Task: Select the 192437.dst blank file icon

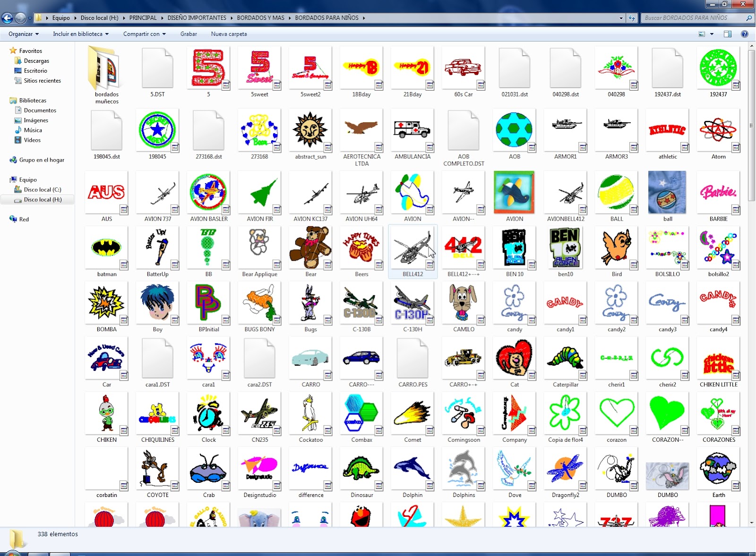Action: pyautogui.click(x=668, y=68)
